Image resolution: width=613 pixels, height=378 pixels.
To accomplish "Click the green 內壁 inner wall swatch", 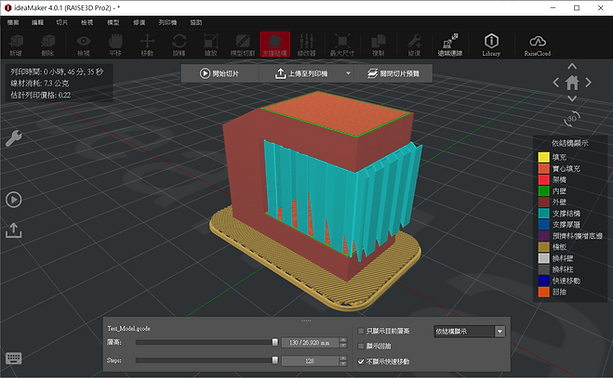I will (x=544, y=191).
